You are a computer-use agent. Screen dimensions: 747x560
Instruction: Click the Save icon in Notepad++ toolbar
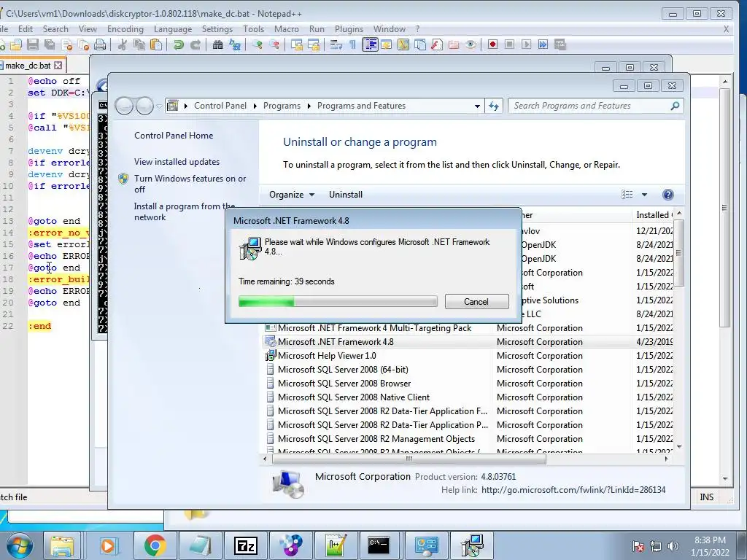[x=32, y=44]
